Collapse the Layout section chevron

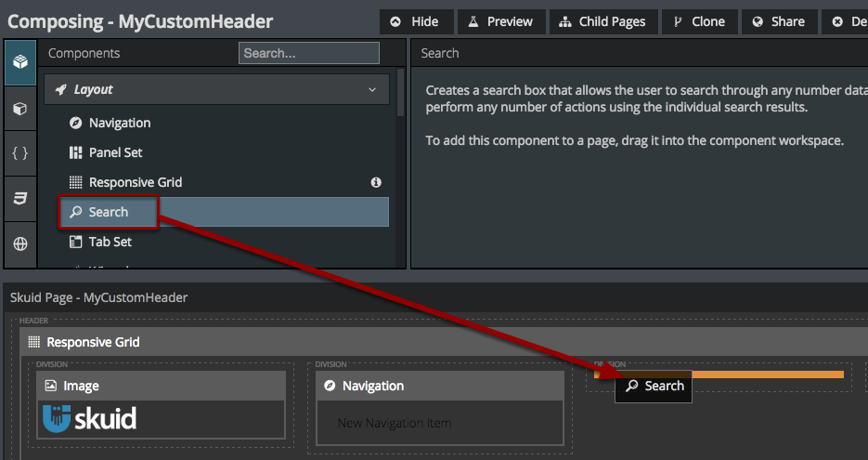click(372, 90)
